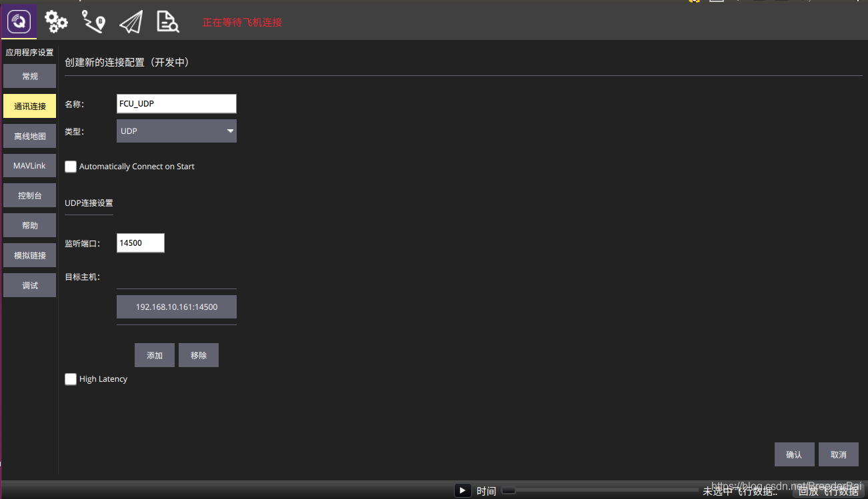
Task: Confirm with the 确认 button
Action: (795, 454)
